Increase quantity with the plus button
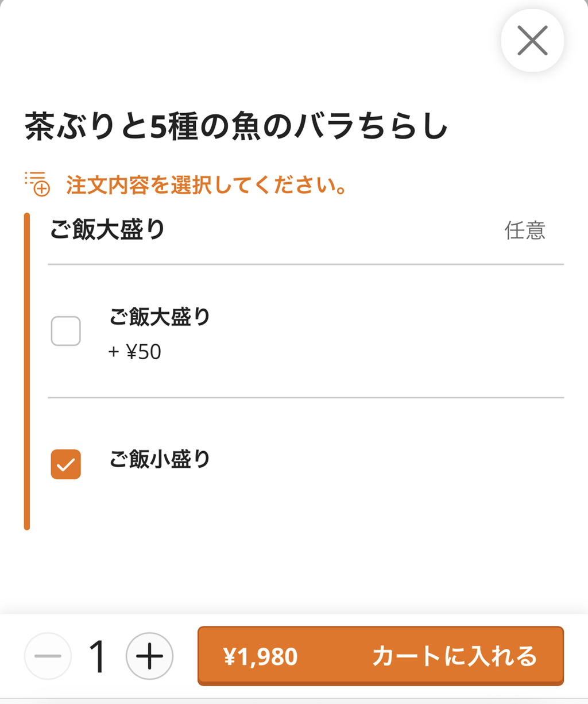 (149, 656)
